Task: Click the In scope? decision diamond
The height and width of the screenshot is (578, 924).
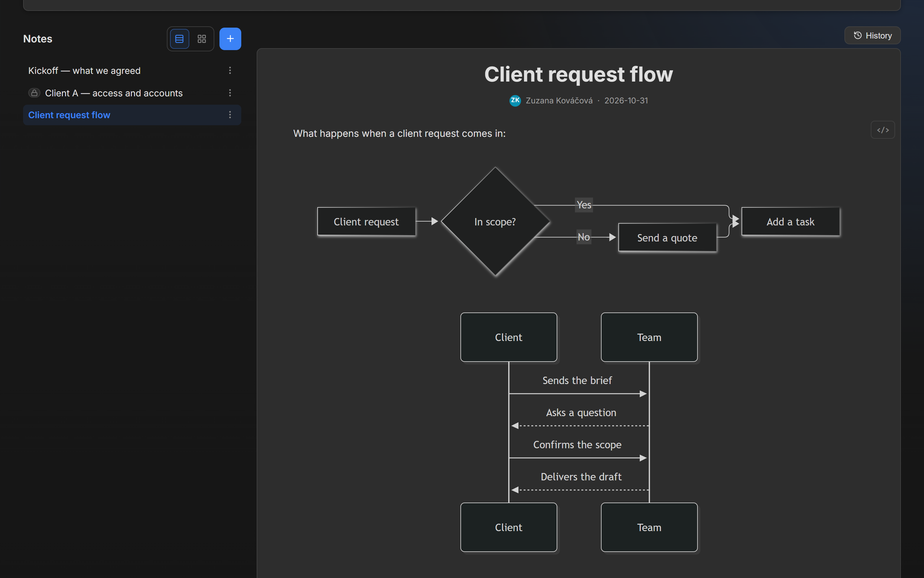Action: (x=495, y=222)
